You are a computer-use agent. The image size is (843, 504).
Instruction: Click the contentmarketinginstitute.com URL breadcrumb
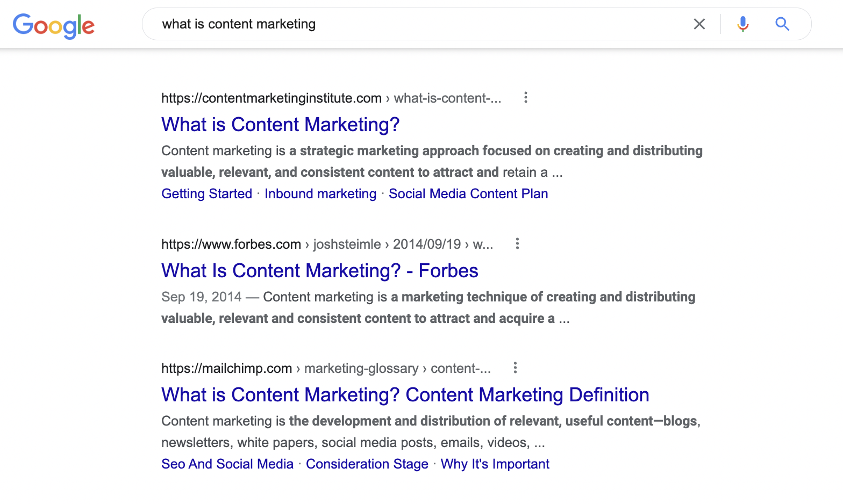point(271,98)
